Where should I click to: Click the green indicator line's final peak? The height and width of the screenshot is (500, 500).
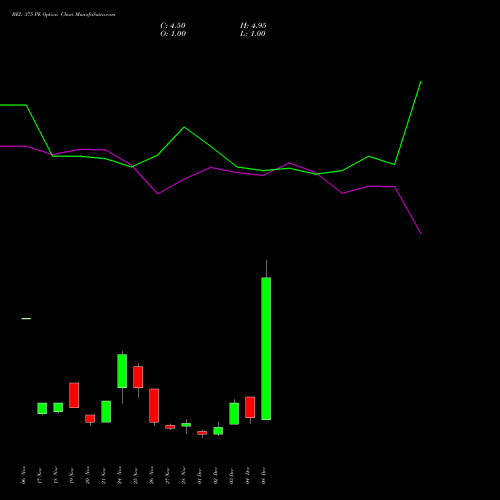tap(421, 81)
